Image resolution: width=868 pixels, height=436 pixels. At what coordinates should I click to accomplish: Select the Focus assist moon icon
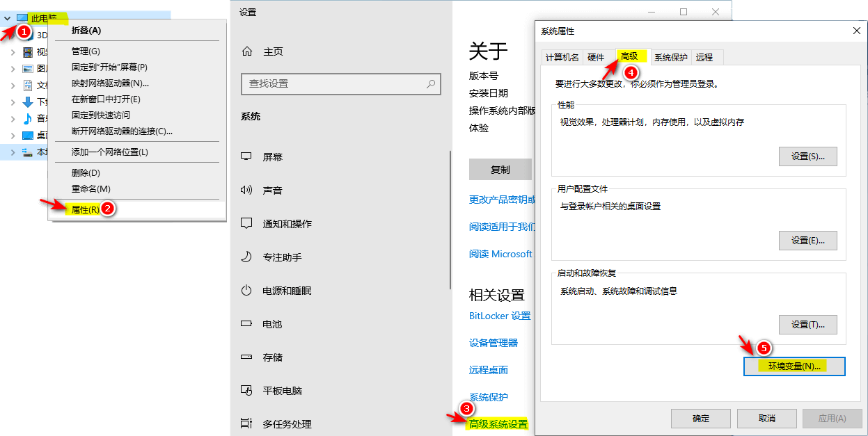pyautogui.click(x=246, y=257)
